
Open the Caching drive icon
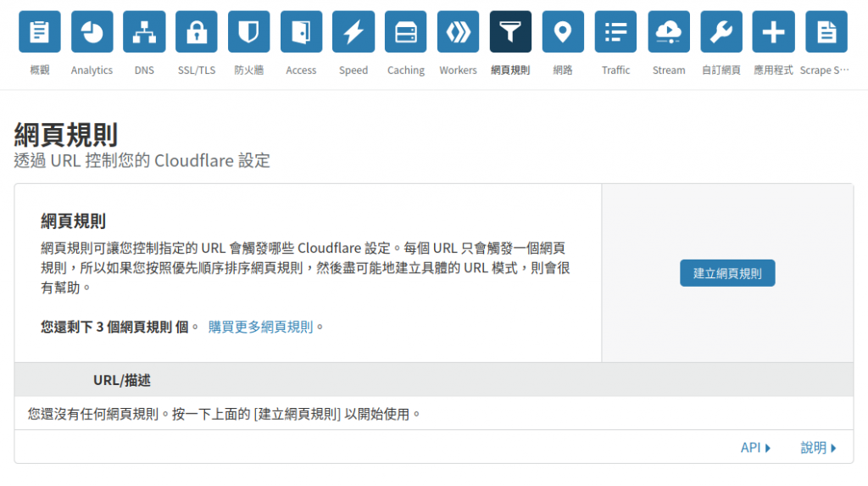[x=406, y=31]
